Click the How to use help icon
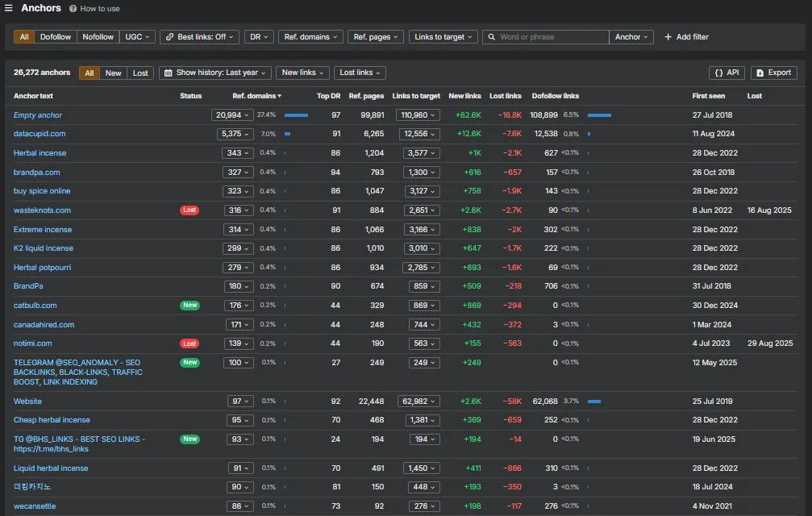812x516 pixels. (x=73, y=9)
